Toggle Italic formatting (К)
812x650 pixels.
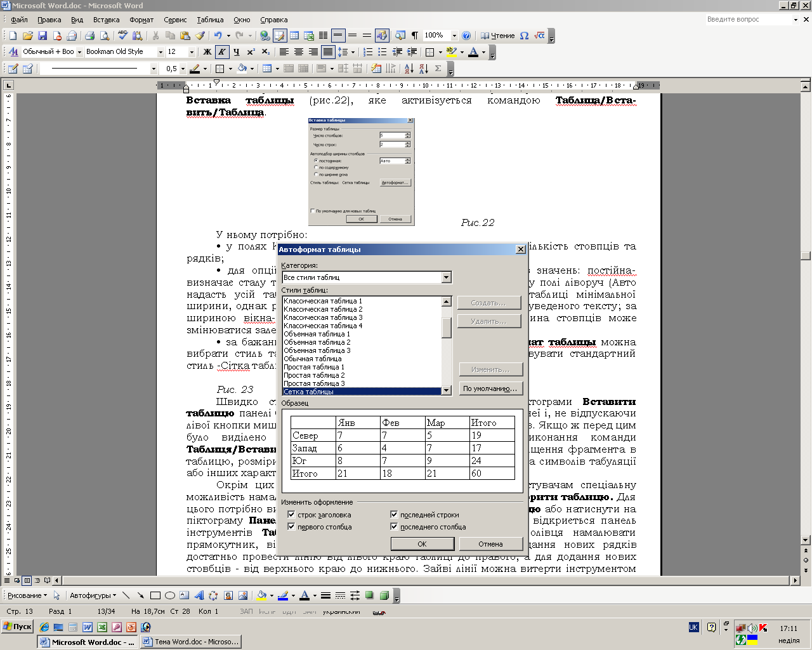click(x=221, y=52)
